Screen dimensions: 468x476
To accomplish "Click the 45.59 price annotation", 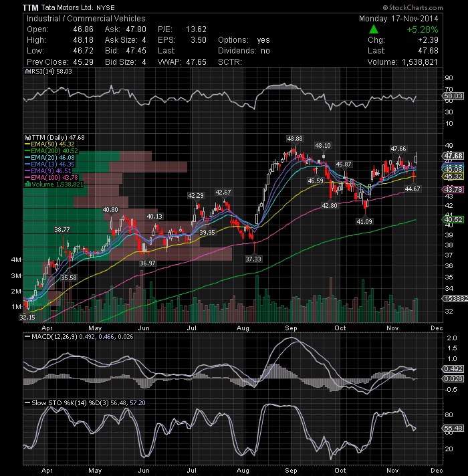I will click(316, 181).
